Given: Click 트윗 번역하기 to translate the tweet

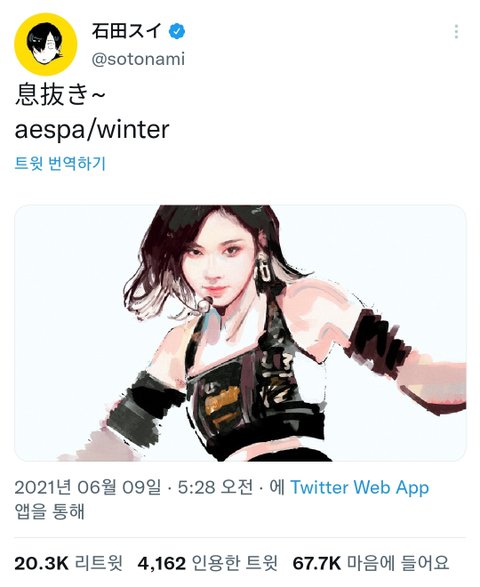Looking at the screenshot, I should click(60, 164).
